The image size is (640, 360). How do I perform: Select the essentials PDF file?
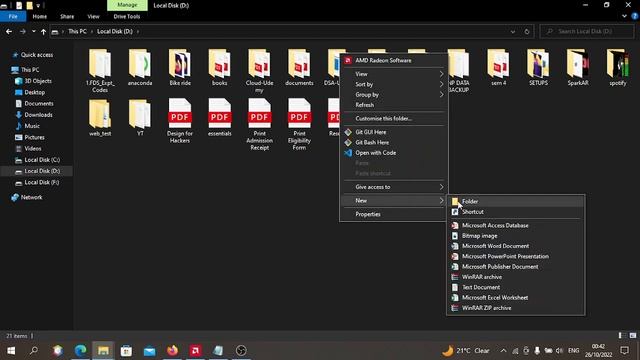[220, 118]
